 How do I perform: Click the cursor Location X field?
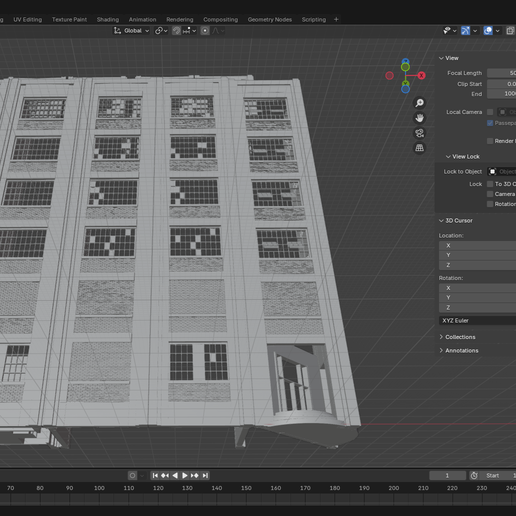[477, 245]
